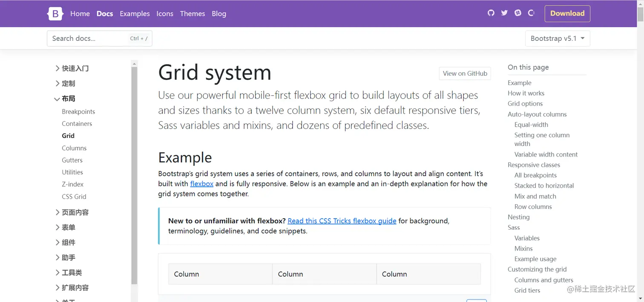Click the Bootstrap logo icon
The height and width of the screenshot is (302, 644).
click(x=55, y=14)
